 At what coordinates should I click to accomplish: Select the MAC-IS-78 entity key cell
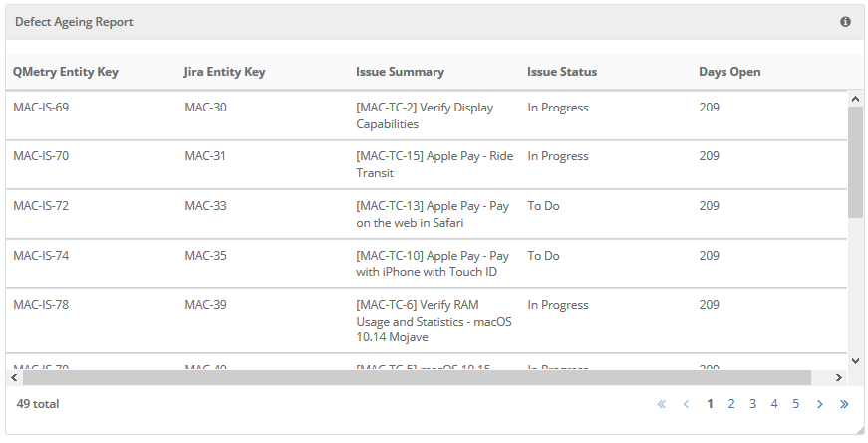pyautogui.click(x=41, y=305)
